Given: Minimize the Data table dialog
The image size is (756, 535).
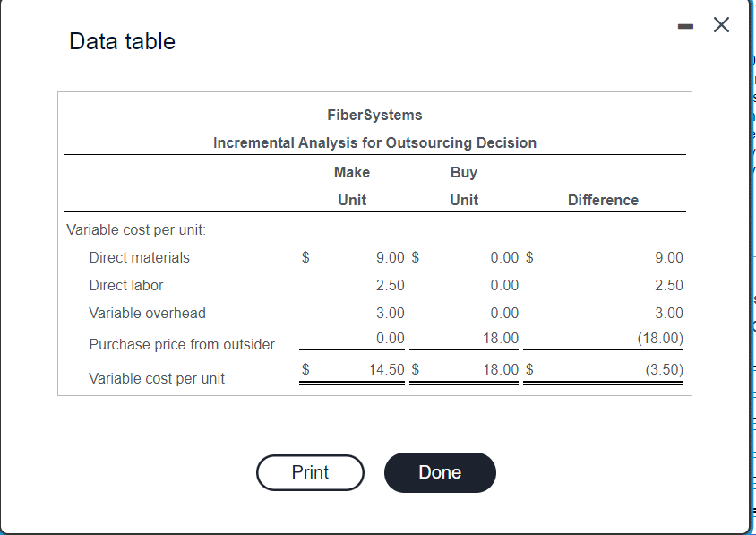Looking at the screenshot, I should tap(684, 24).
